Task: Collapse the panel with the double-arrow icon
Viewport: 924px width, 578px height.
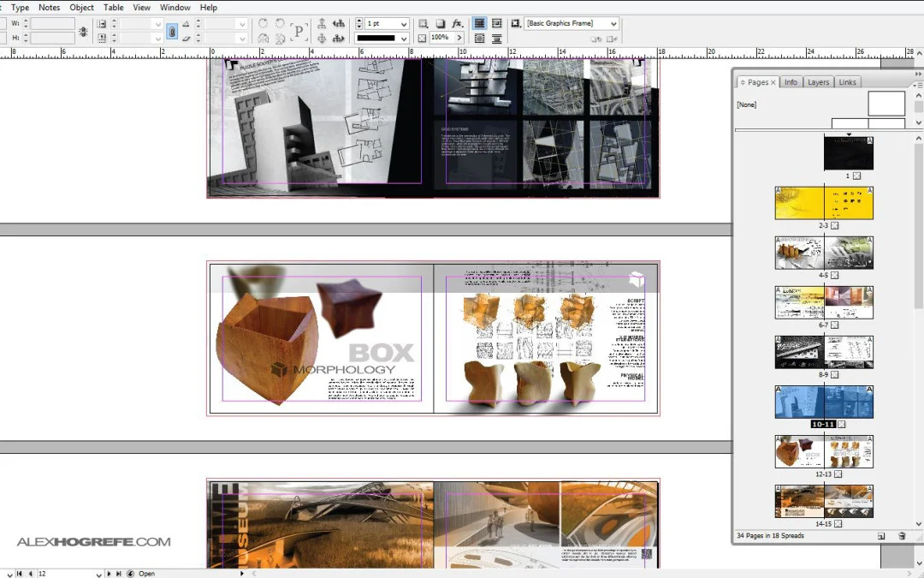Action: tap(918, 74)
